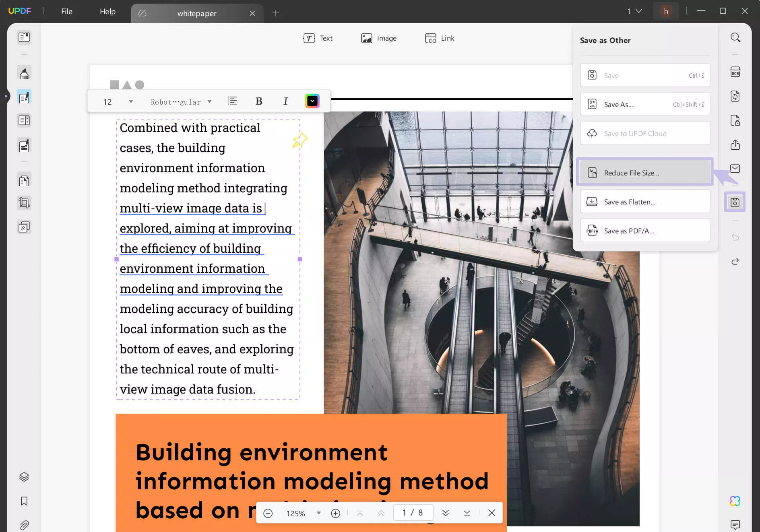760x532 pixels.
Task: Open the font family dropdown arrow
Action: click(209, 102)
